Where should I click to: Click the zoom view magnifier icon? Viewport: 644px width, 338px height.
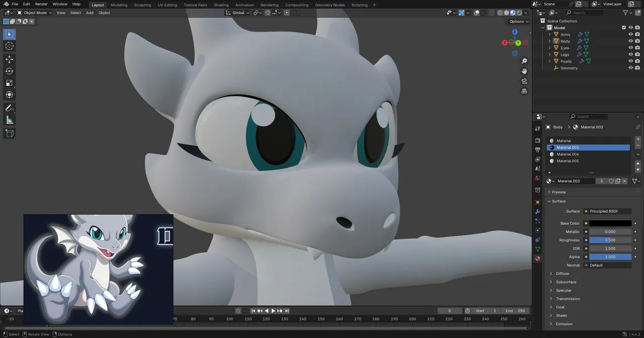524,61
